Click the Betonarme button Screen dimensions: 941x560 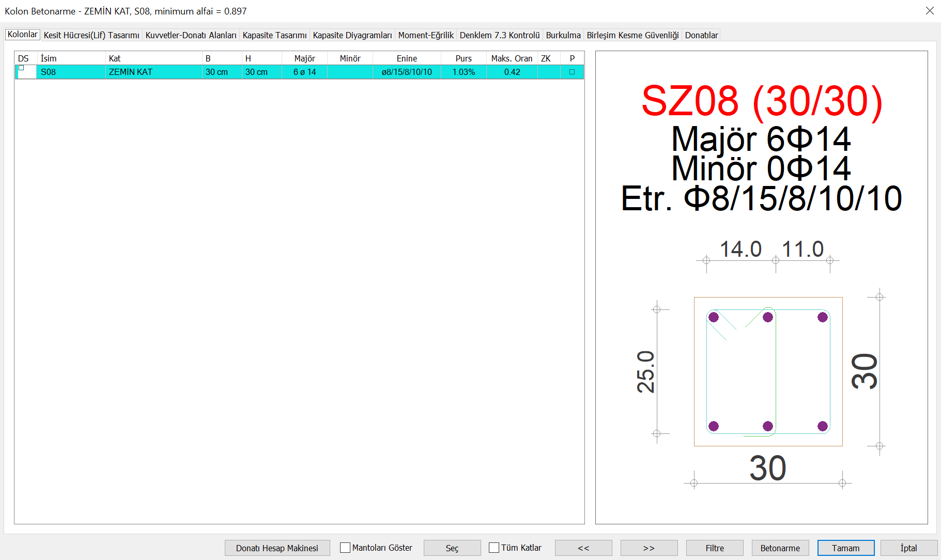click(780, 548)
